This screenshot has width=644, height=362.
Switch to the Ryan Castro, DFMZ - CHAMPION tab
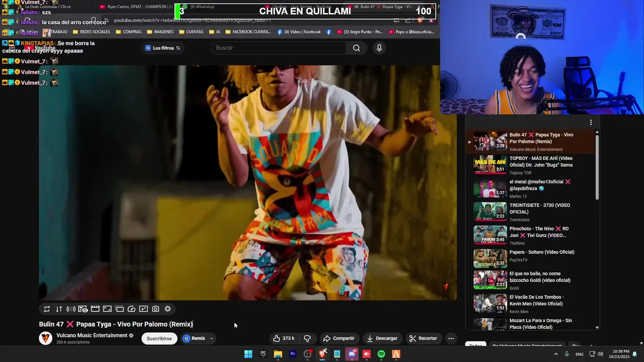pos(136,7)
